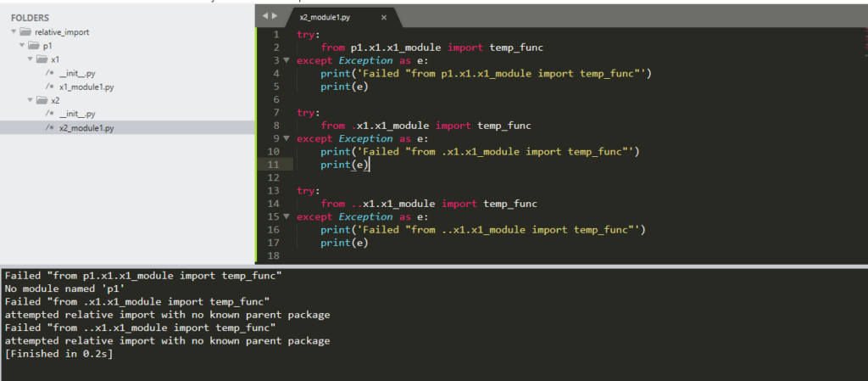
Task: Open __init__.py under the x2 folder
Action: (x=77, y=114)
